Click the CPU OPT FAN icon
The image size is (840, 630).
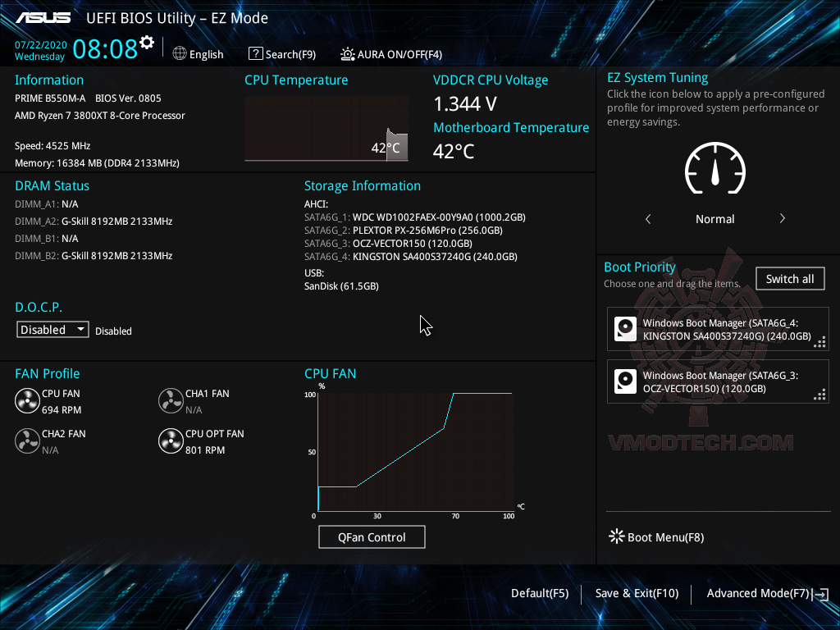tap(171, 441)
